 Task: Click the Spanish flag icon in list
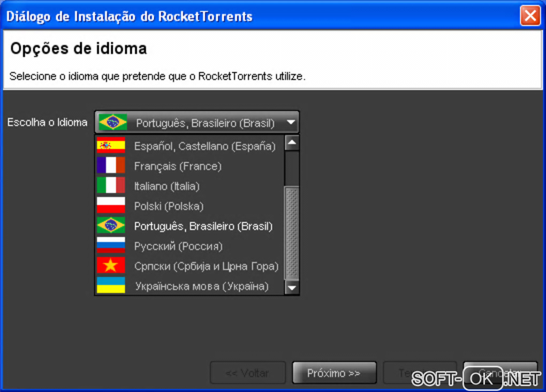(x=111, y=145)
